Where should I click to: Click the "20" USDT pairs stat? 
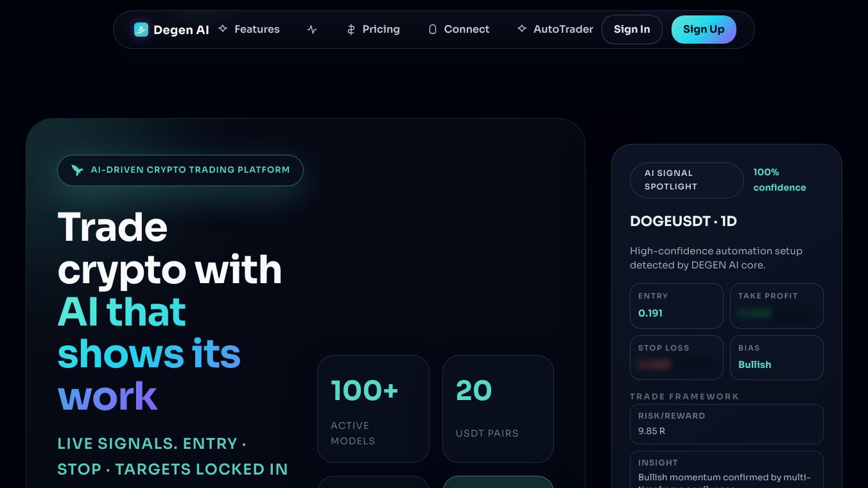(474, 390)
